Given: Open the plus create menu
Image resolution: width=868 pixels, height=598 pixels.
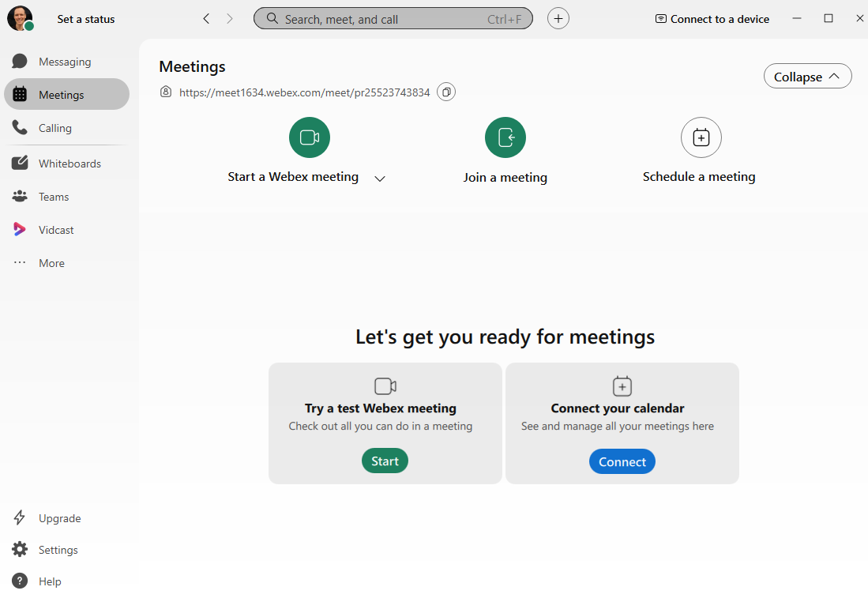Looking at the screenshot, I should pyautogui.click(x=558, y=19).
